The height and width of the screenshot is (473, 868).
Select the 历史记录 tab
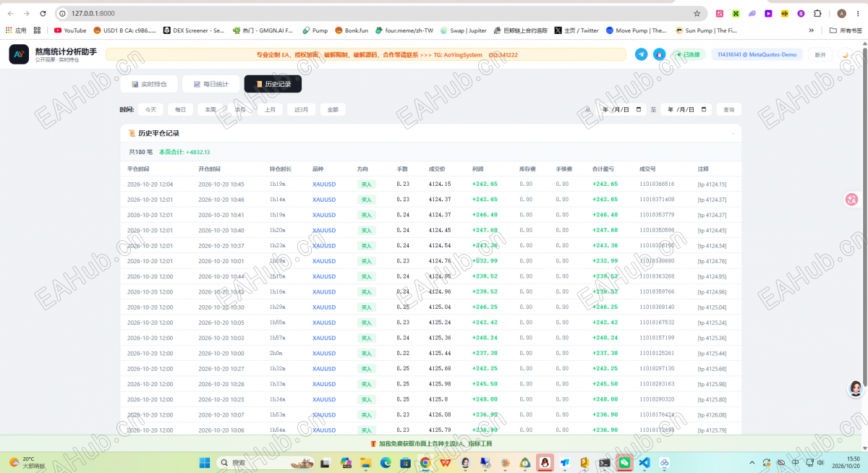tap(273, 84)
